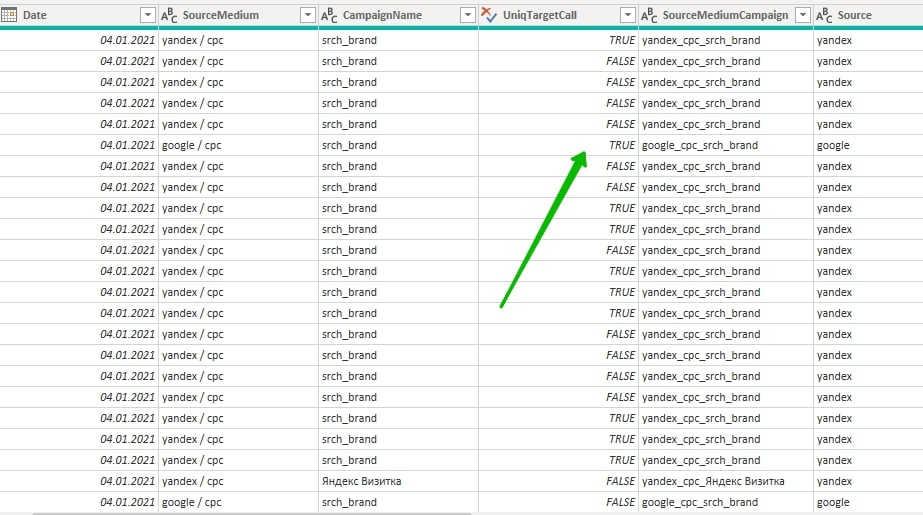
Task: Select the date in the google FALSE row
Action: (79, 503)
